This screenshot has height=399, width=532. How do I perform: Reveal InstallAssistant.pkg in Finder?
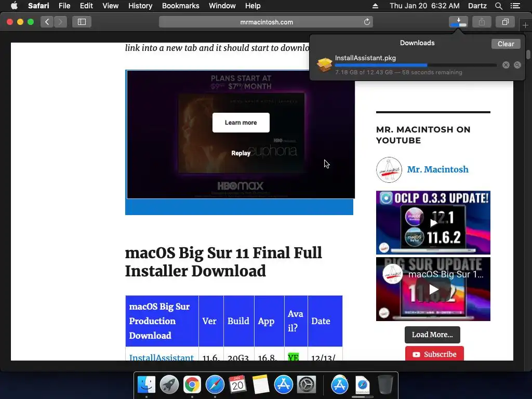517,65
